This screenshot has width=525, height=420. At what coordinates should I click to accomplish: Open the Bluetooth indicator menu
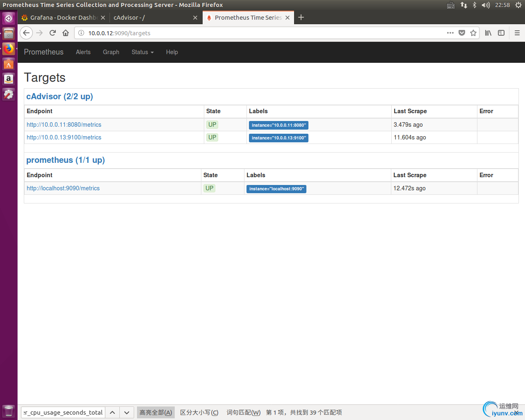click(x=475, y=5)
